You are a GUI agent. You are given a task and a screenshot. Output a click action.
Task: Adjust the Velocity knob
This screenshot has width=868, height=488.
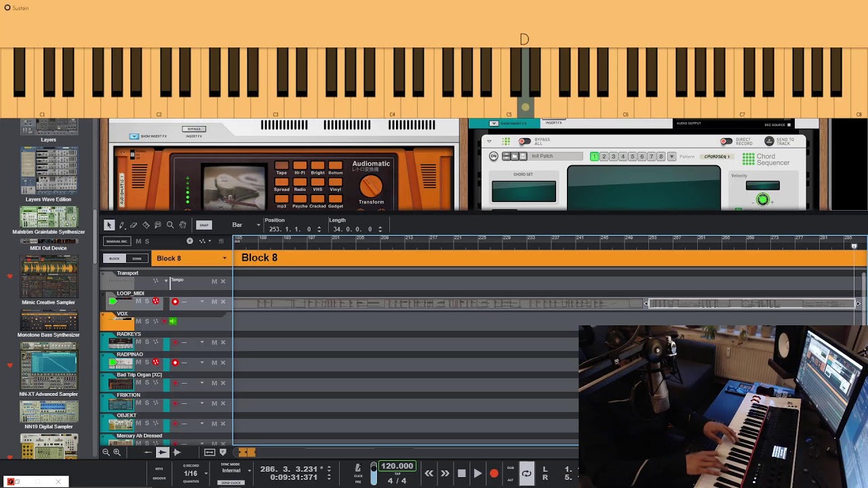(x=763, y=199)
